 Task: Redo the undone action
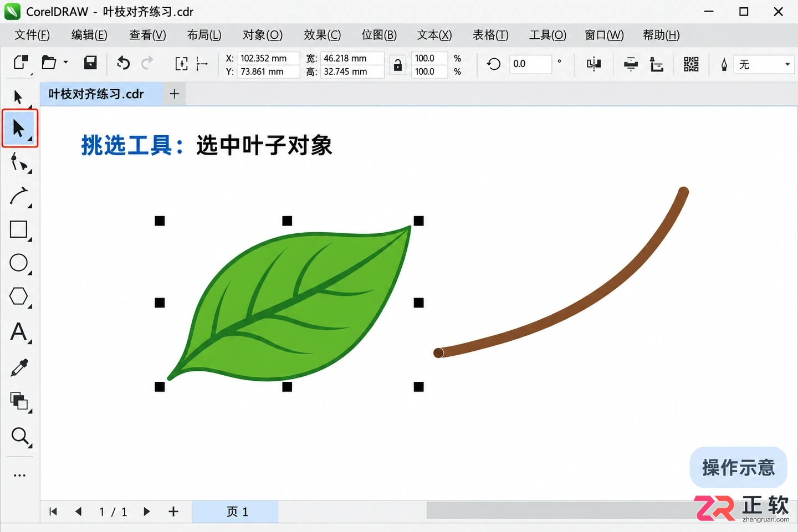[x=147, y=63]
